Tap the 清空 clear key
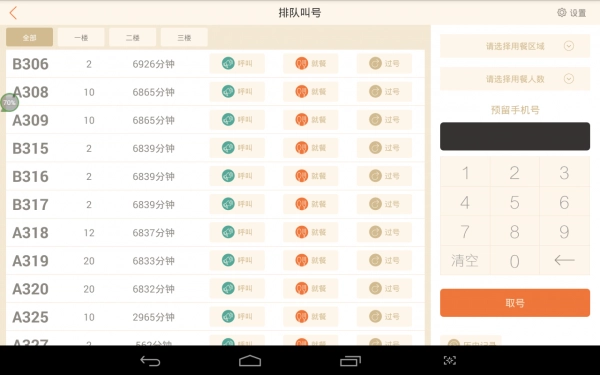 tap(465, 261)
